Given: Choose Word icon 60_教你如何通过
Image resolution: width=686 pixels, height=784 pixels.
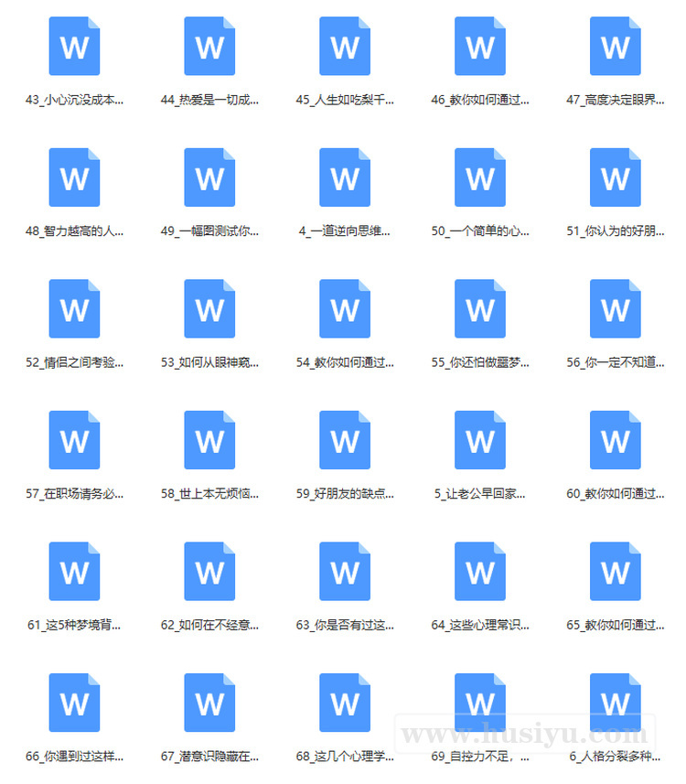Looking at the screenshot, I should 616,440.
